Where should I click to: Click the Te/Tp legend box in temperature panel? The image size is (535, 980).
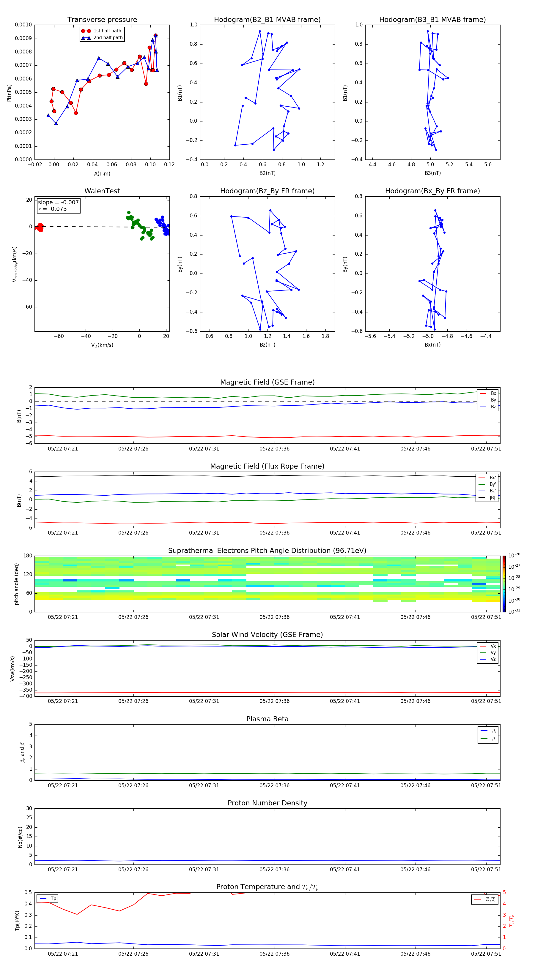pyautogui.click(x=485, y=899)
